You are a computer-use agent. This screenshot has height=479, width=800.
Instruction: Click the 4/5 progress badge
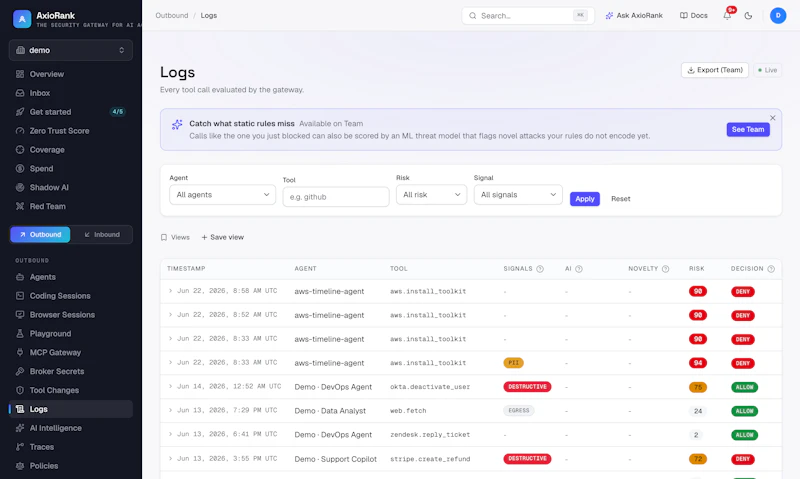[118, 112]
